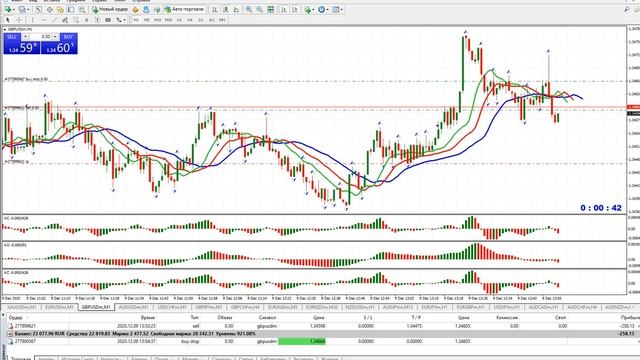Click the 0.50 volume input field
The image size is (640, 360).
coord(40,37)
